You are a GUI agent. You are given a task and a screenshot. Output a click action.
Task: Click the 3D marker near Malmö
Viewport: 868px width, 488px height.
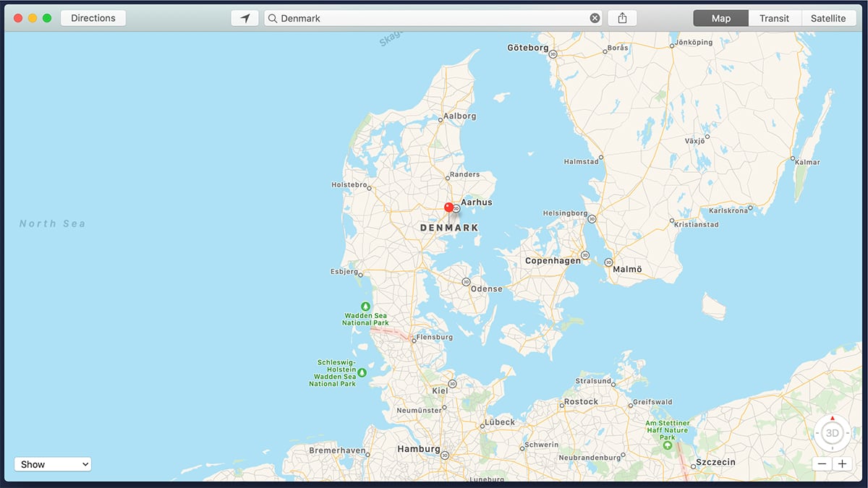tap(608, 262)
